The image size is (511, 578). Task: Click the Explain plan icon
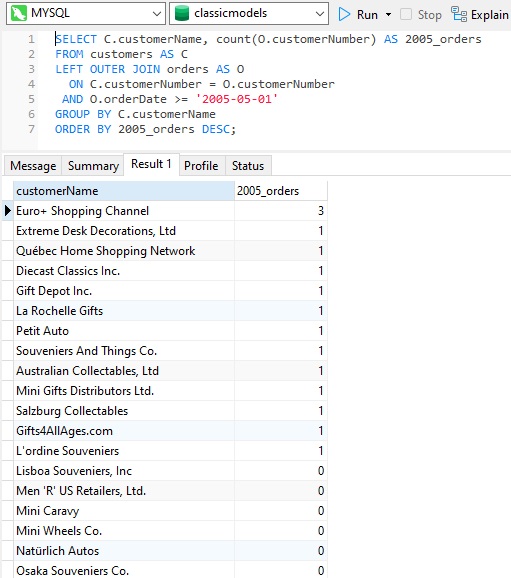tap(459, 14)
